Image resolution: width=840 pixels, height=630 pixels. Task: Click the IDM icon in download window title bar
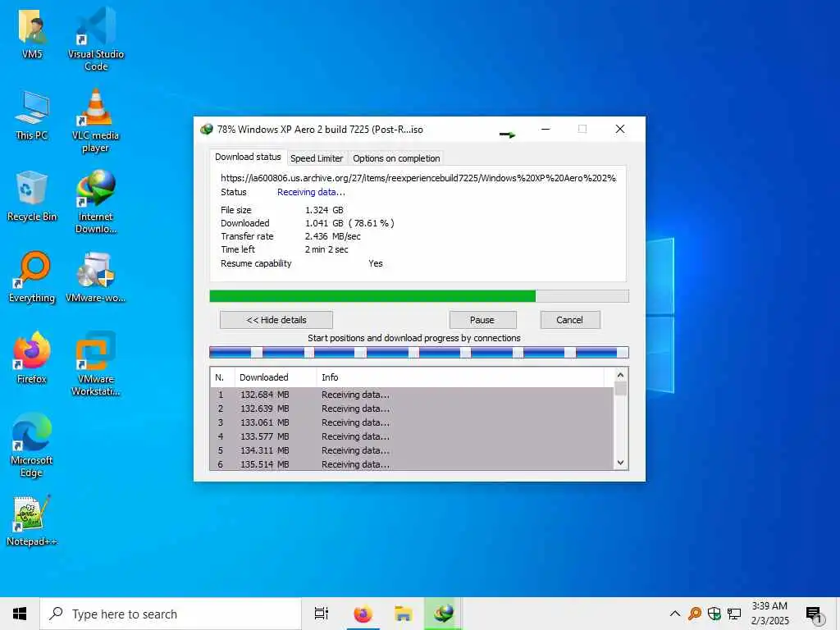[206, 129]
